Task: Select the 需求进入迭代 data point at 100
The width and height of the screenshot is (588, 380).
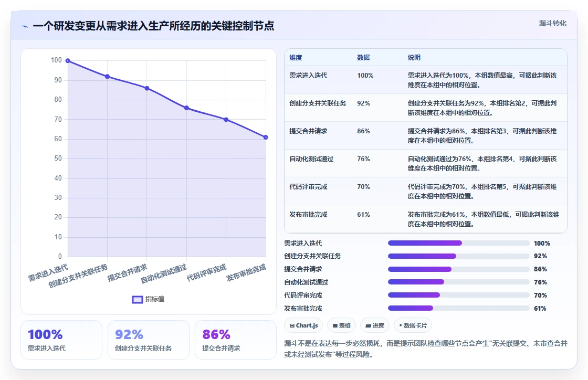Action: (x=68, y=61)
